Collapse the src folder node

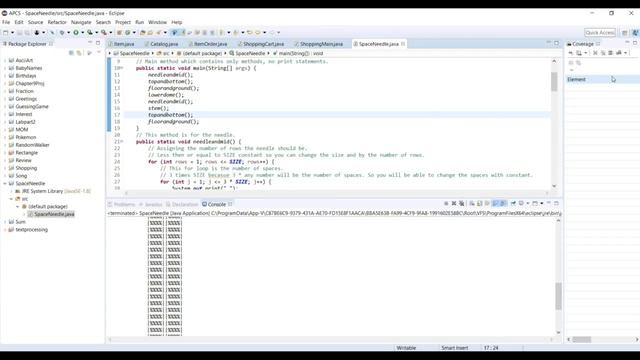click(11, 199)
